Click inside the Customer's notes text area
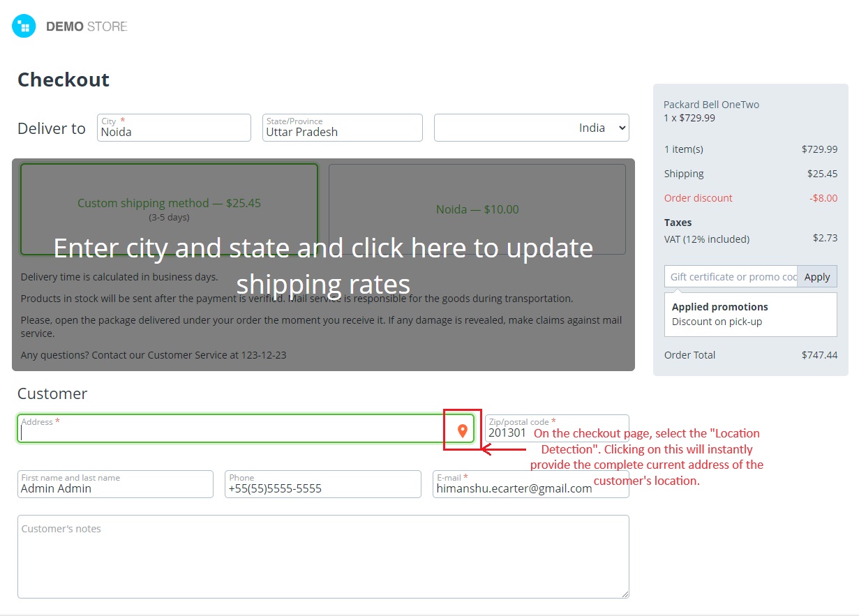 tap(323, 557)
